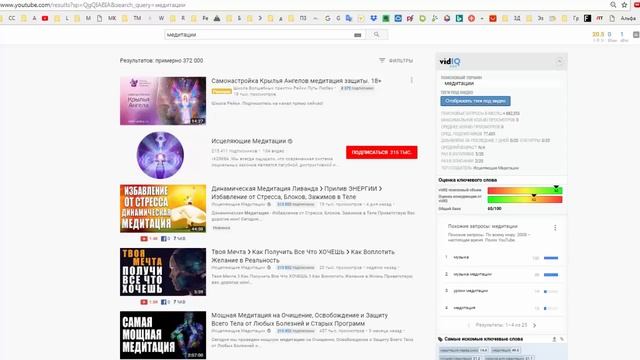Collapse the vidIQ panel with the chevron
This screenshot has width=640, height=360.
click(x=559, y=62)
